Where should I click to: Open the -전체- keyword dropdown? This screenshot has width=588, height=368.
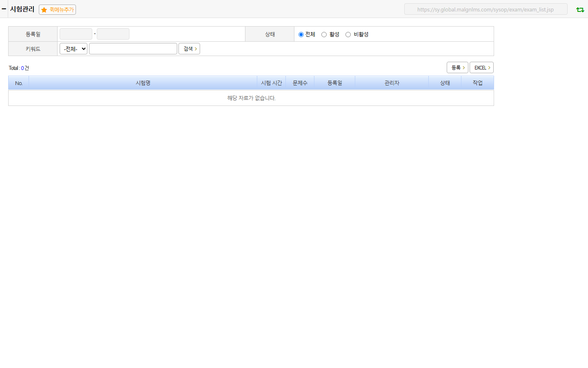tap(73, 49)
